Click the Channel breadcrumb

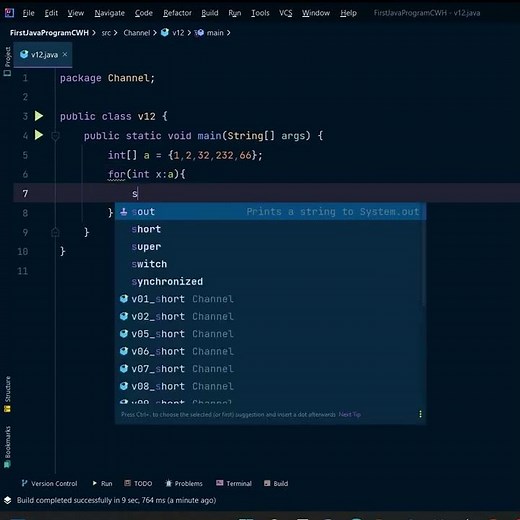137,33
